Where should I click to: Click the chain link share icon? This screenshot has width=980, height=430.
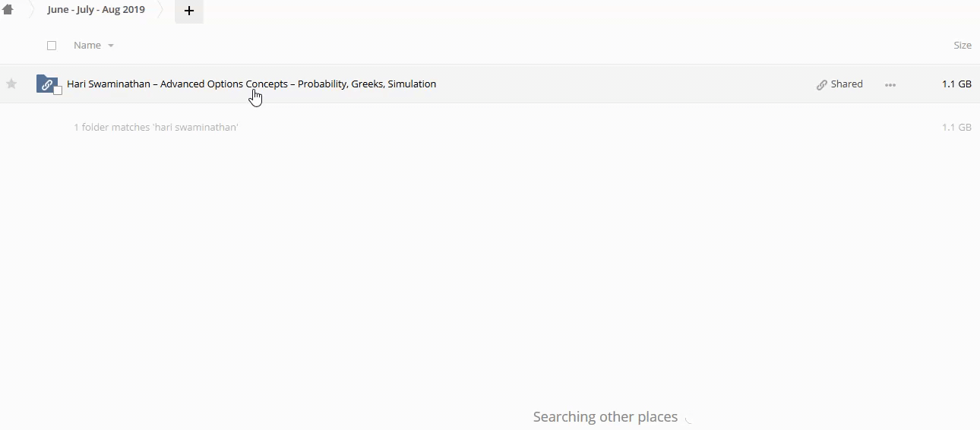822,85
